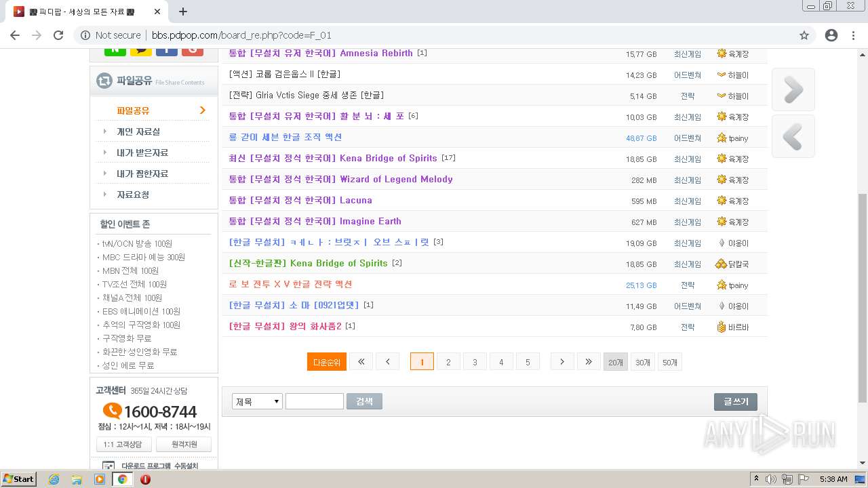The image size is (868, 488).
Task: Click the customer center phone icon
Action: coord(112,411)
